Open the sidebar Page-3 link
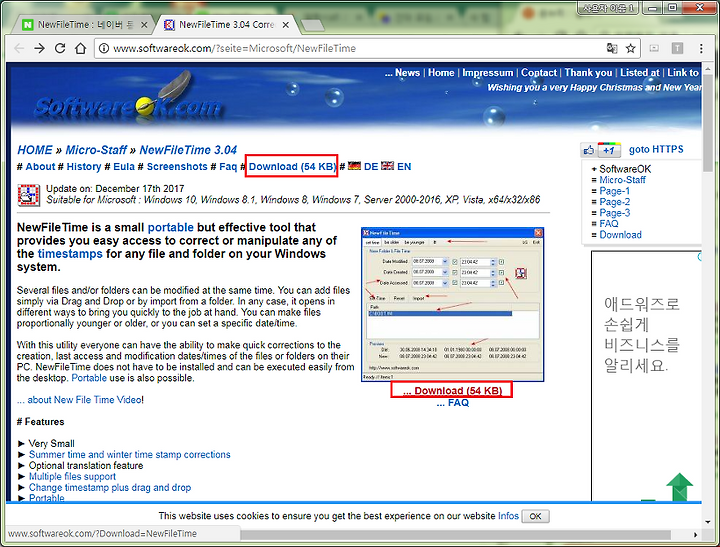 614,213
